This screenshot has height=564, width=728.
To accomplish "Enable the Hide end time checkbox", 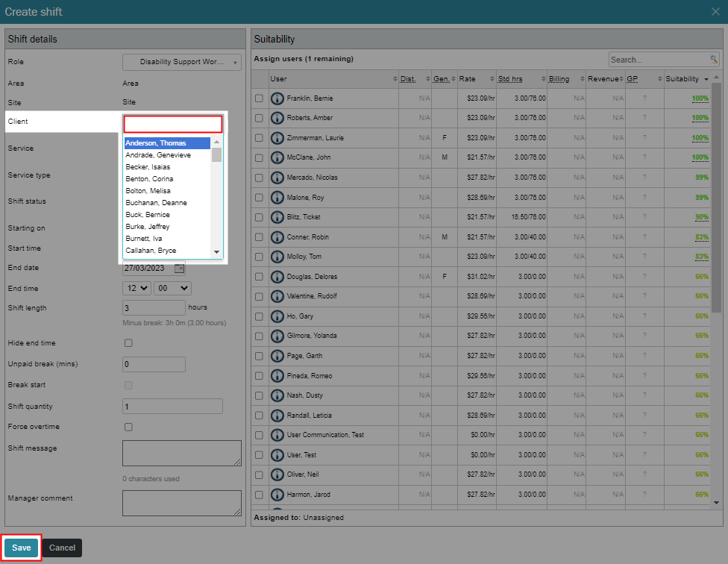I will click(x=128, y=343).
